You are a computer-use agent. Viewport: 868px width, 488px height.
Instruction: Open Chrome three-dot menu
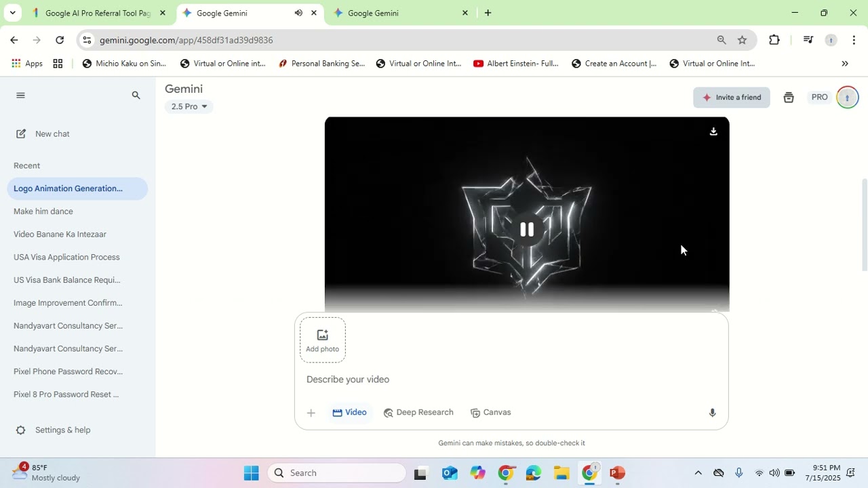point(854,40)
